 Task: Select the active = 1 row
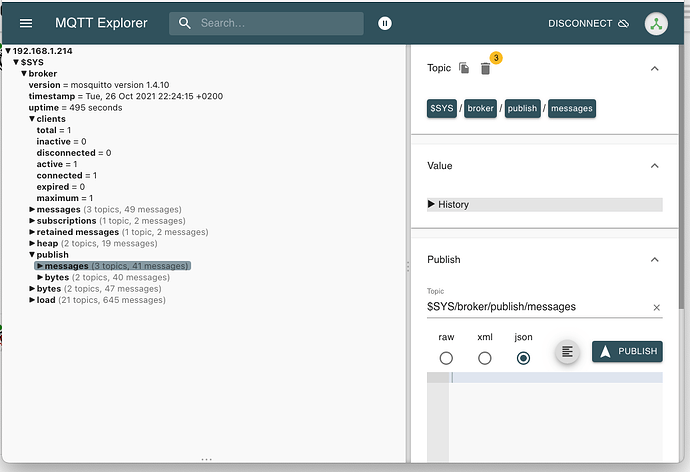[57, 164]
